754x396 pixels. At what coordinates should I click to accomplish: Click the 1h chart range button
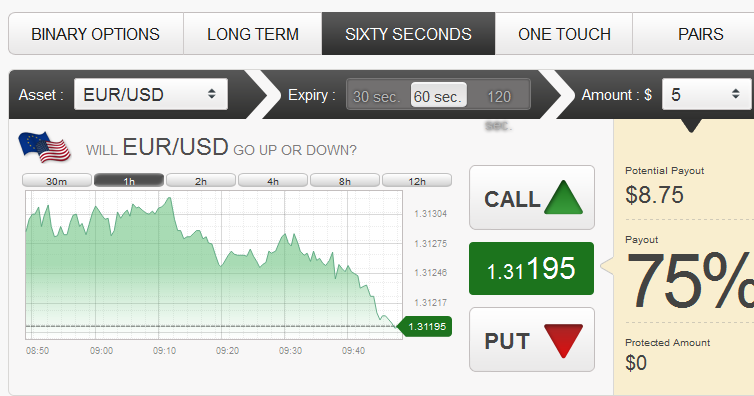(129, 181)
